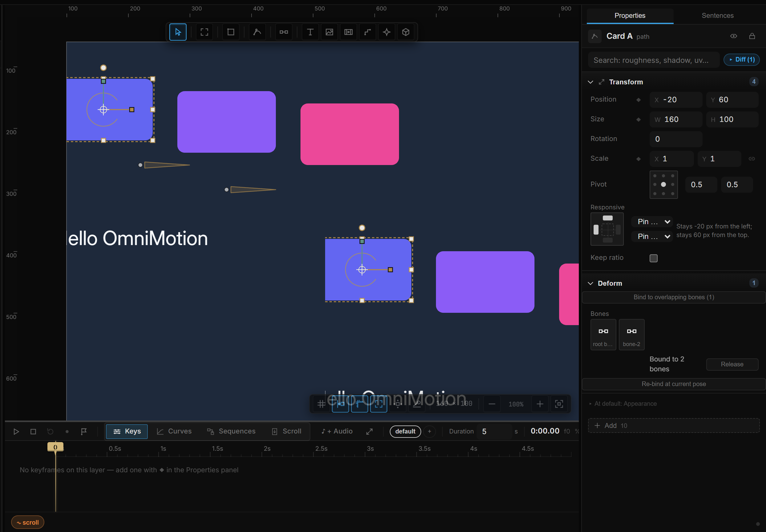Select the video clip tool
Image resolution: width=766 pixels, height=532 pixels.
[x=348, y=32]
